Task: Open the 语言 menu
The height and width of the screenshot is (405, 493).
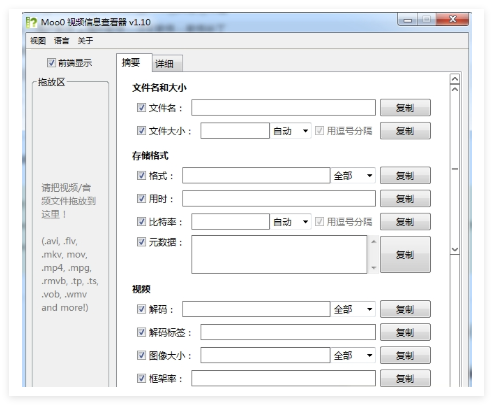Action: (x=62, y=41)
